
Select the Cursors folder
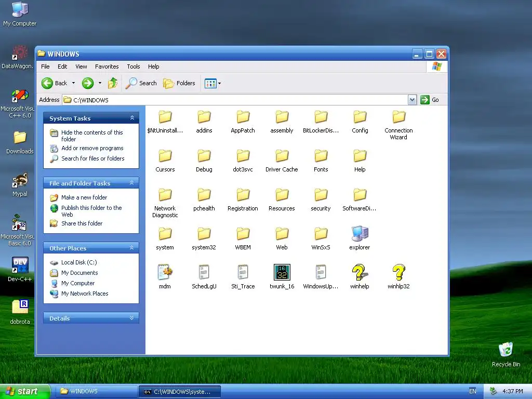pyautogui.click(x=165, y=160)
